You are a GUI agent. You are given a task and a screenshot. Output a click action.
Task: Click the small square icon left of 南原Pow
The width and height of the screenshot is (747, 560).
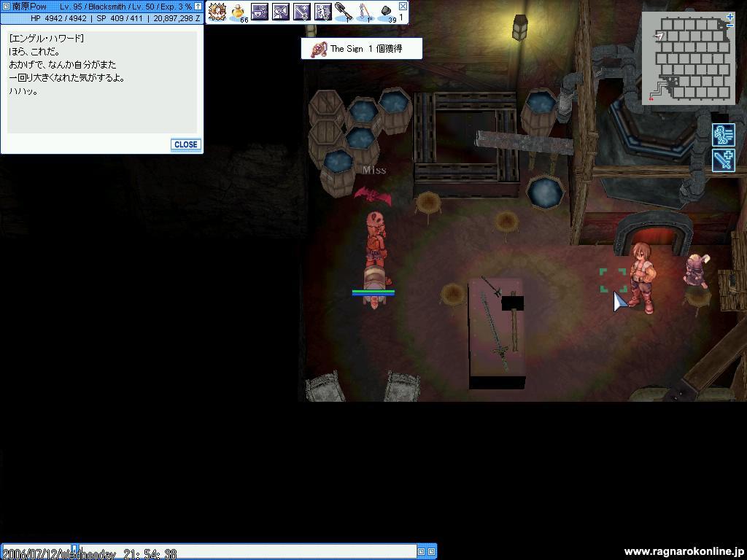pyautogui.click(x=6, y=7)
